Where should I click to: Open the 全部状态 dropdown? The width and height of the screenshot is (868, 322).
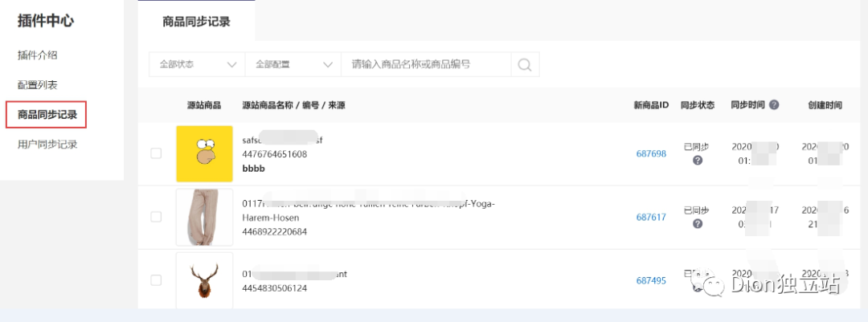click(x=197, y=65)
